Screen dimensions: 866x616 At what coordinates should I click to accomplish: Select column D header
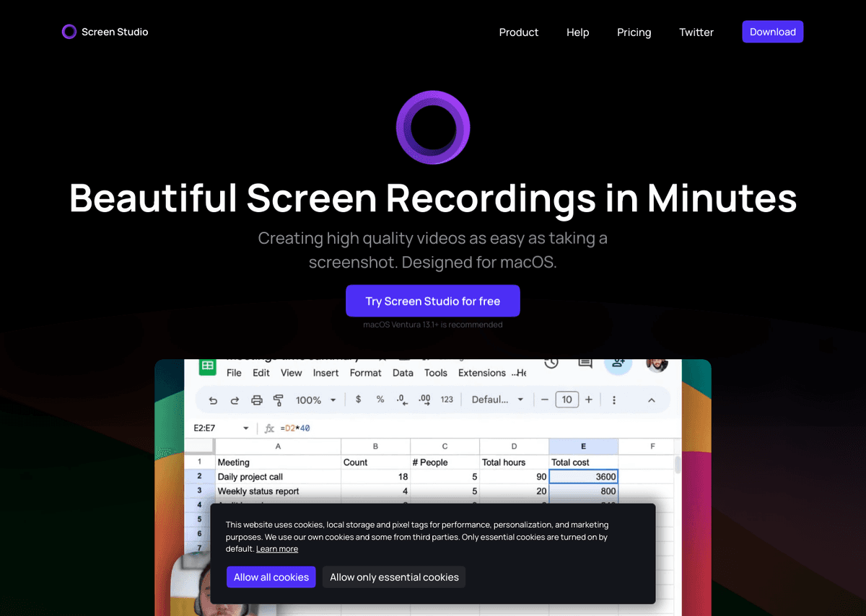514,446
